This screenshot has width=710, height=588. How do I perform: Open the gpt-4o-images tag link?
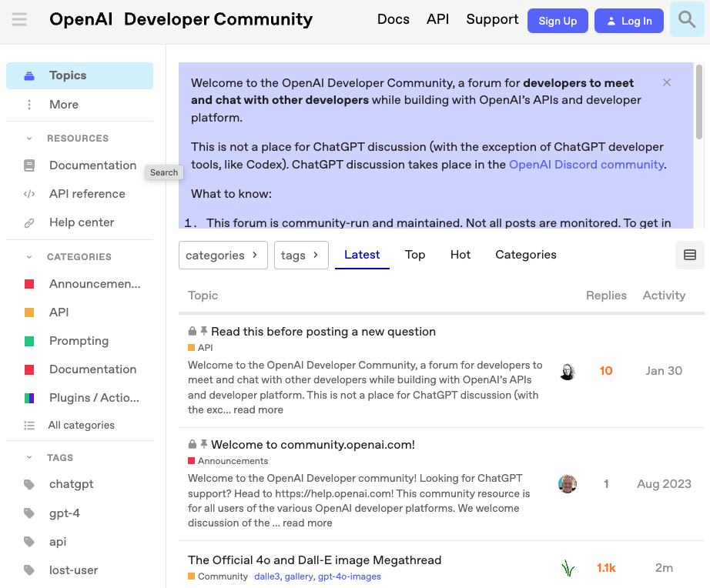point(349,576)
